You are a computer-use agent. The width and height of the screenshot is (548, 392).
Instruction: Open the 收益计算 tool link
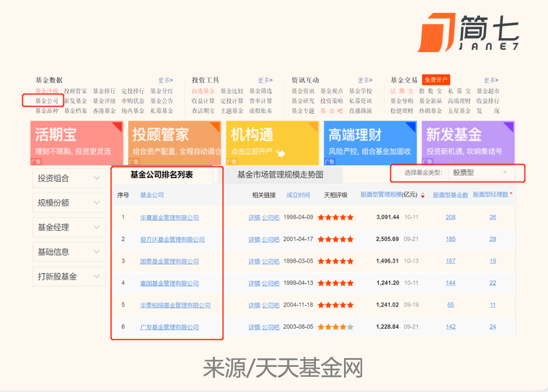point(203,101)
